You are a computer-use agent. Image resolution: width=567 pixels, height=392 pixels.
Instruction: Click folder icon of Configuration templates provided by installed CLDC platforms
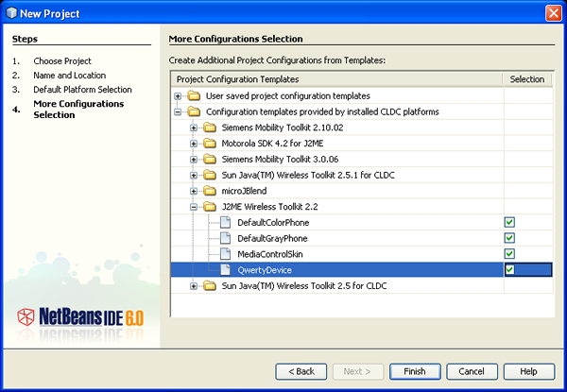tap(194, 111)
